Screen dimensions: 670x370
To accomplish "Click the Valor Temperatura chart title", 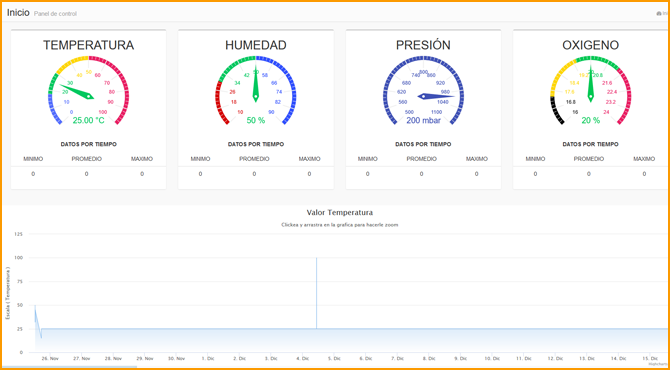I will (340, 212).
